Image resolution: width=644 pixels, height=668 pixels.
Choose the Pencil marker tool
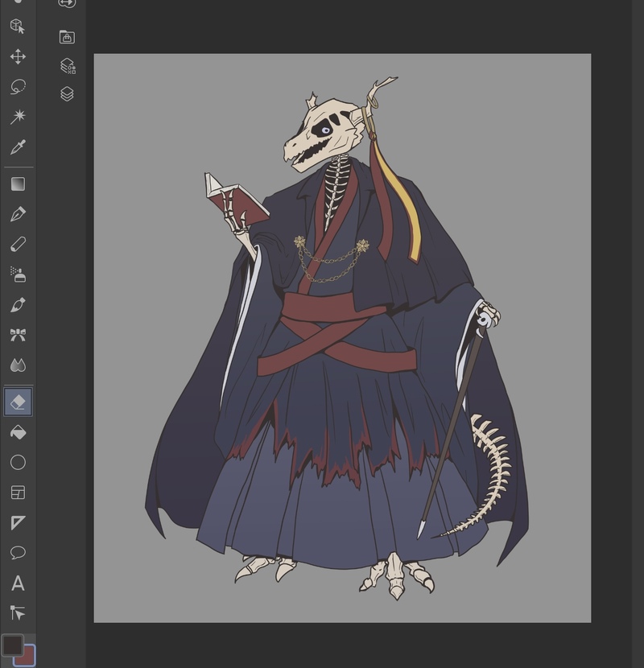click(x=18, y=245)
